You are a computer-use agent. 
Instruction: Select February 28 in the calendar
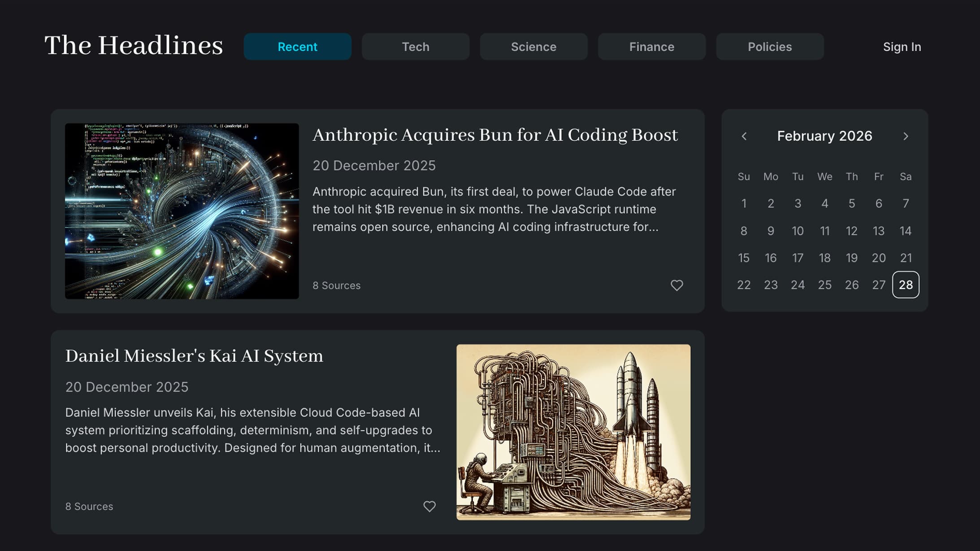point(906,284)
